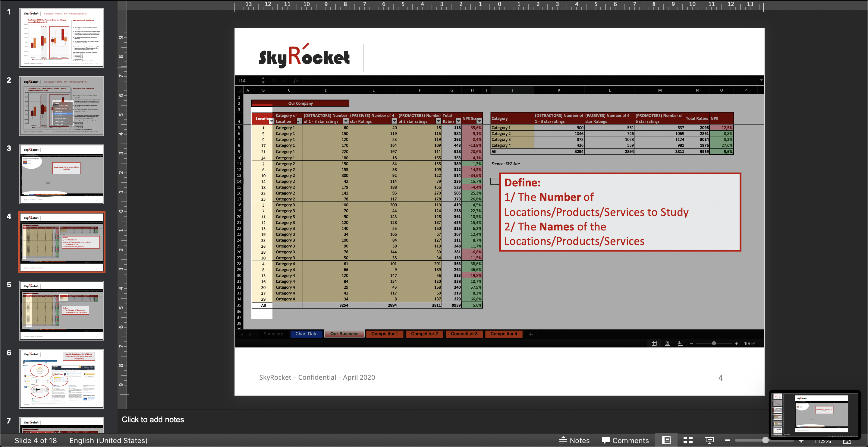This screenshot has height=447, width=868.
Task: Toggle the Notes pane from status bar
Action: 574,440
